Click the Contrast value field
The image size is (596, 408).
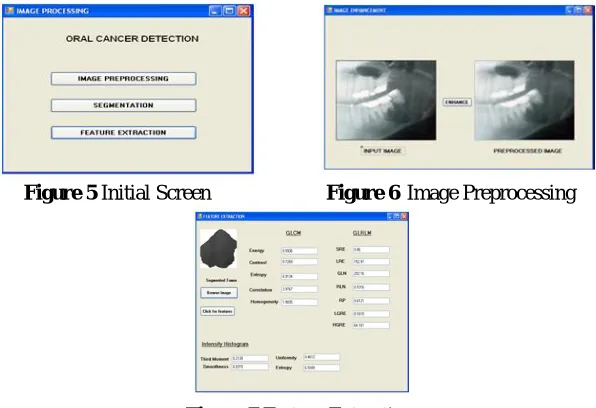[x=300, y=262]
